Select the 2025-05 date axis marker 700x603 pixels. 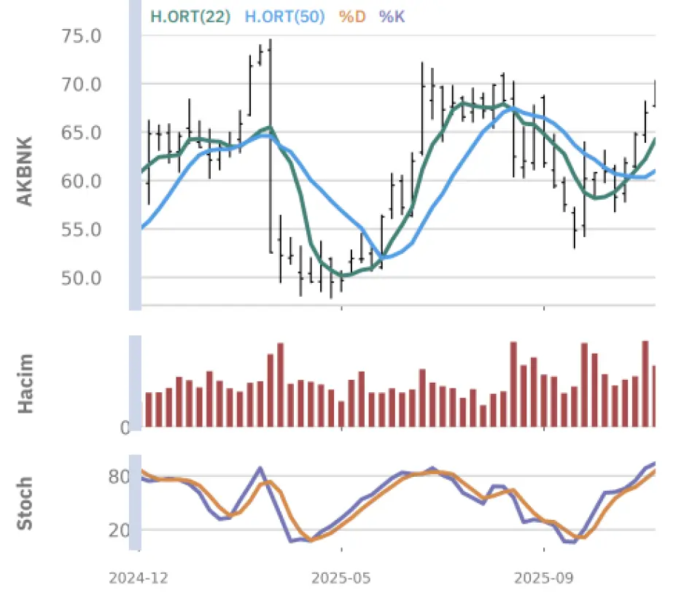click(x=342, y=579)
